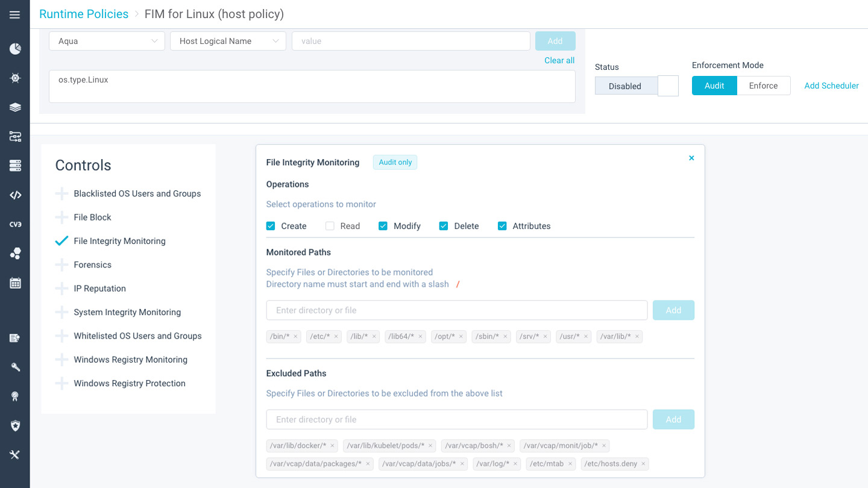Remove the /var/lib/* monitored path tag
The height and width of the screenshot is (488, 868).
637,337
